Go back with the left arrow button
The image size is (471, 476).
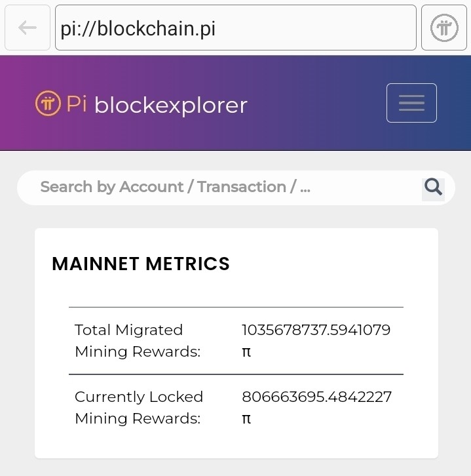pos(28,28)
